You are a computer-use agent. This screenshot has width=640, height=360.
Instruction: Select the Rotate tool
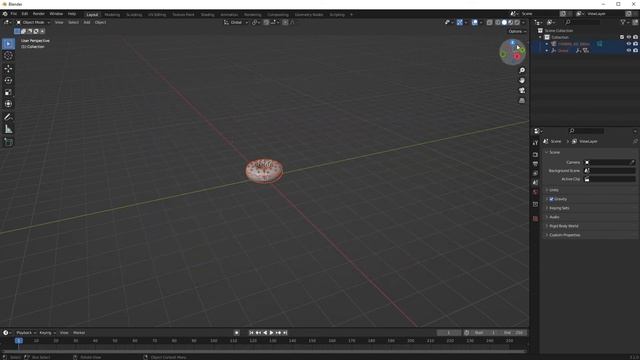pos(8,80)
